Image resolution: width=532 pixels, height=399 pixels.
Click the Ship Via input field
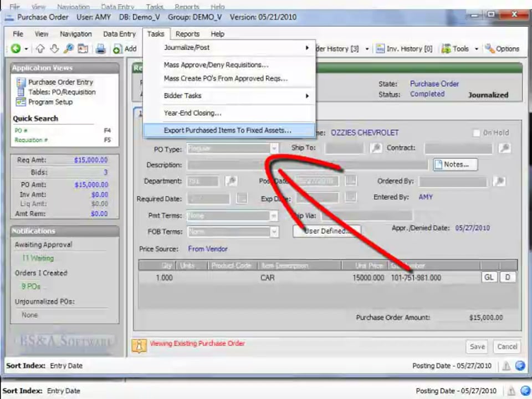click(x=367, y=216)
